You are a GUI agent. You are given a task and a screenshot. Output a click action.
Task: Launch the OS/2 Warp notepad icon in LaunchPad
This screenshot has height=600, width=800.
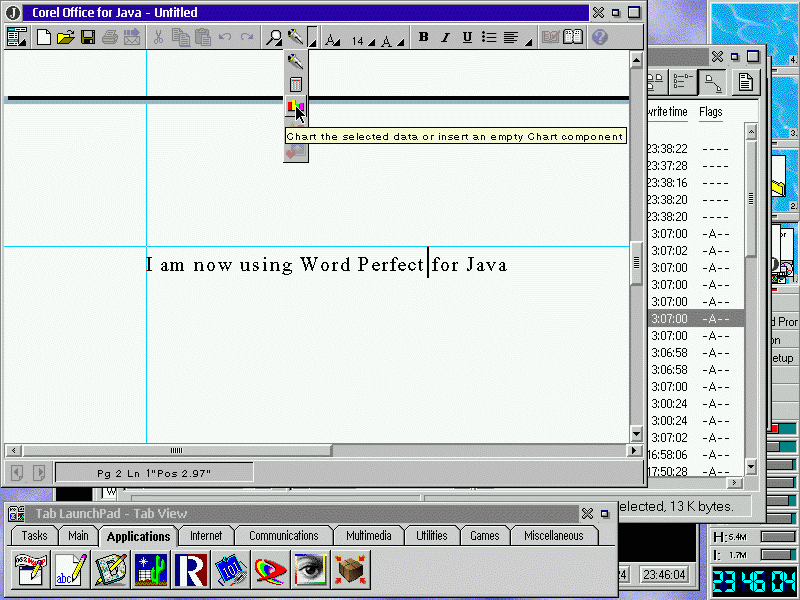[31, 569]
